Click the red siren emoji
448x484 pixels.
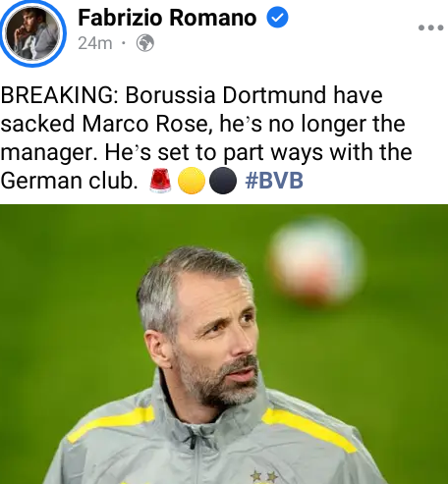tap(160, 180)
